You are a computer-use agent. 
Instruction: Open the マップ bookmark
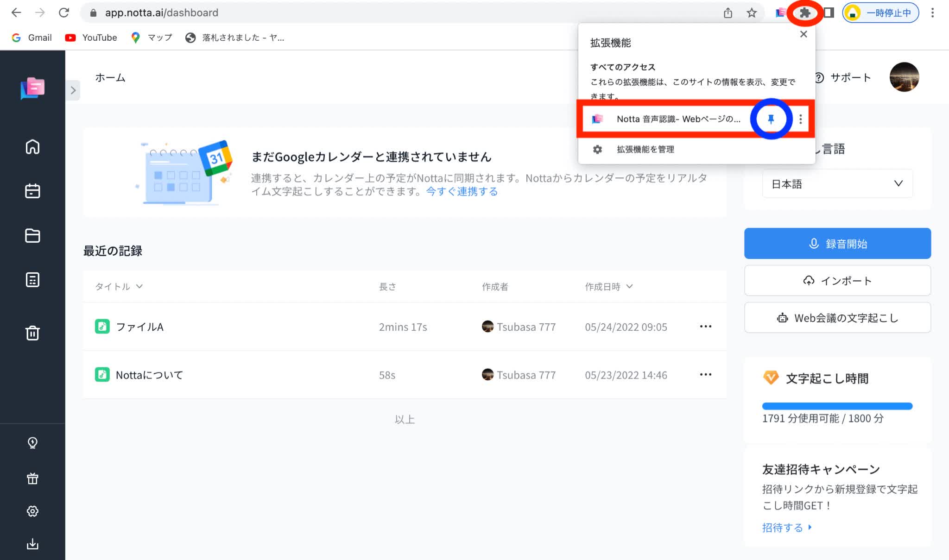coord(152,38)
